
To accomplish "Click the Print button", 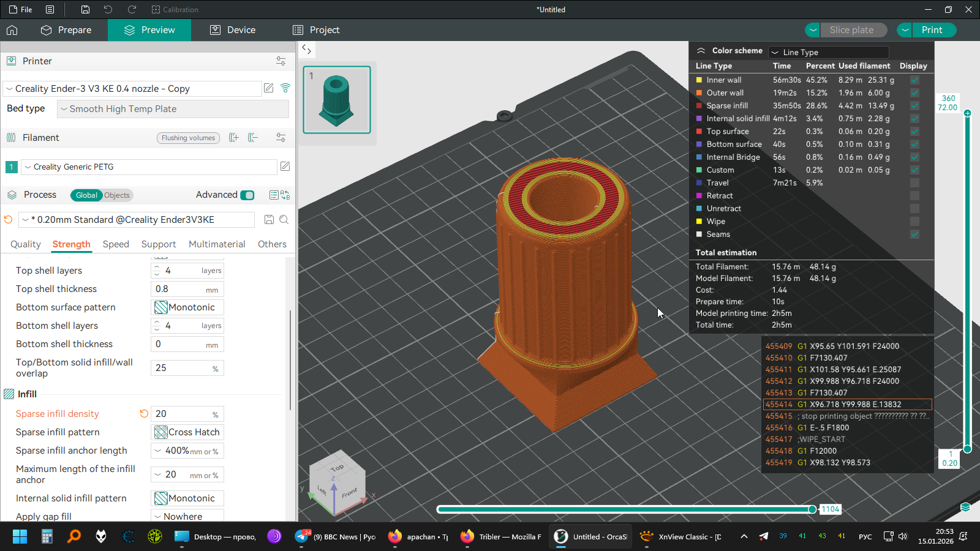I will 932,30.
